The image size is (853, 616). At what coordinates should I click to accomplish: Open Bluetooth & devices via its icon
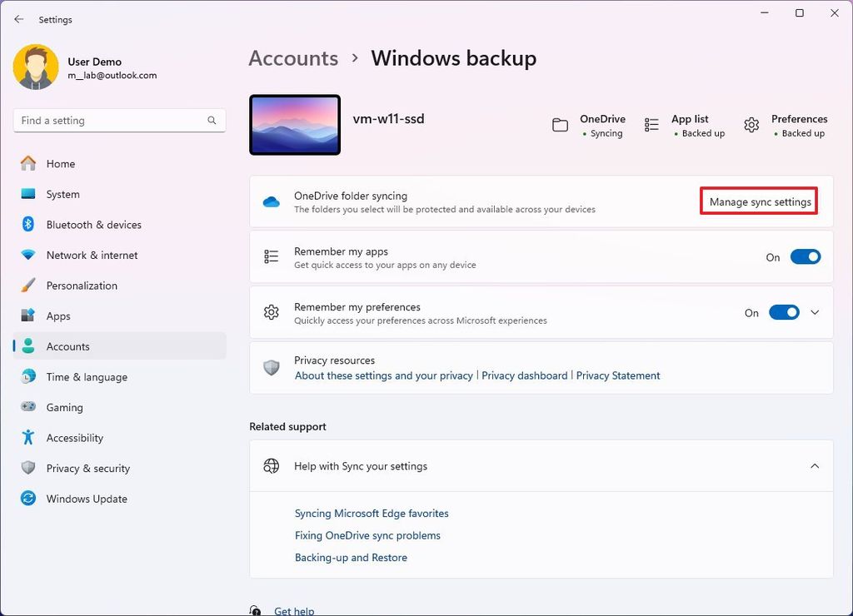pos(28,224)
